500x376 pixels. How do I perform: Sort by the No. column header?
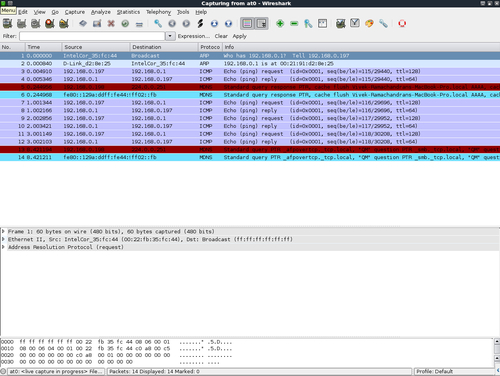coord(13,47)
